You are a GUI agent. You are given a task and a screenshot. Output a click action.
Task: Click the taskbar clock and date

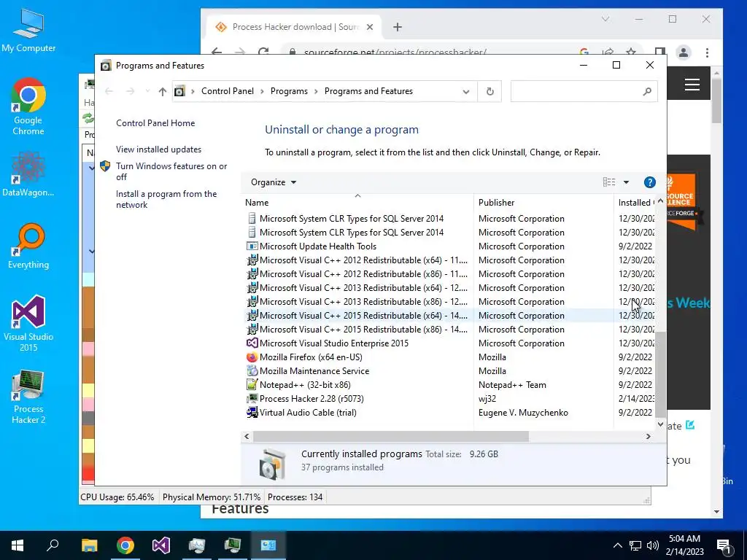[x=684, y=545]
